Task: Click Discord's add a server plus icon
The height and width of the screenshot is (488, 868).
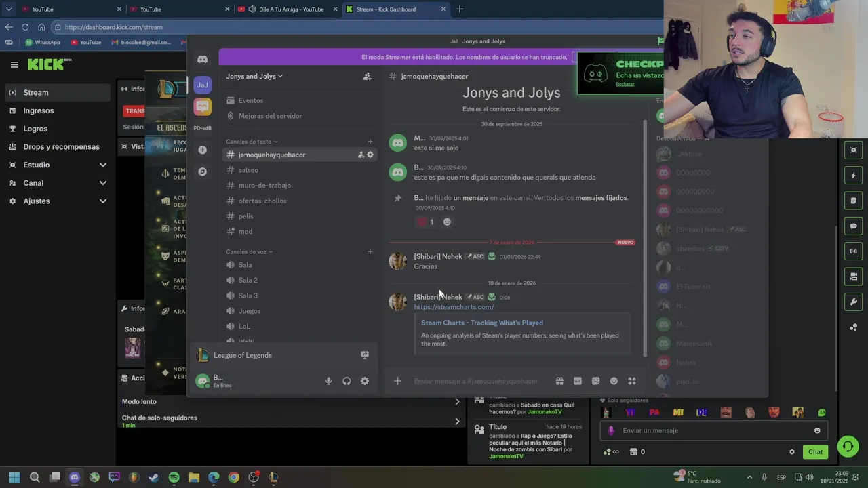Action: (202, 150)
